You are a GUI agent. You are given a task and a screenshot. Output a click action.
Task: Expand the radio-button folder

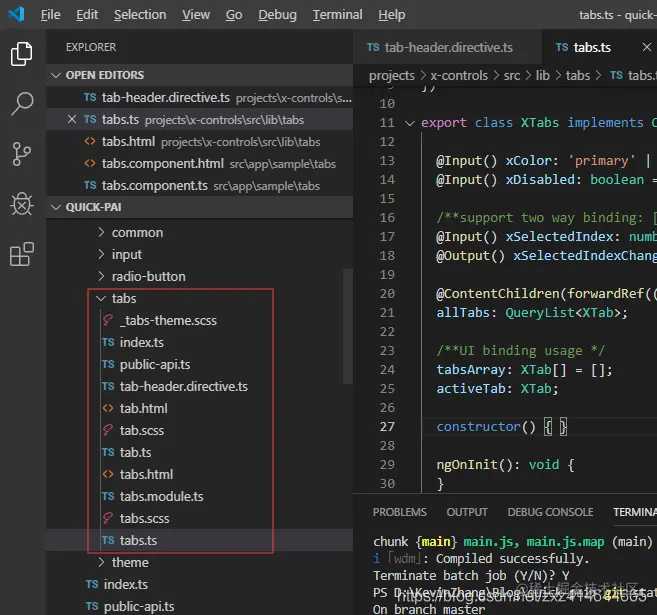[199, 276]
